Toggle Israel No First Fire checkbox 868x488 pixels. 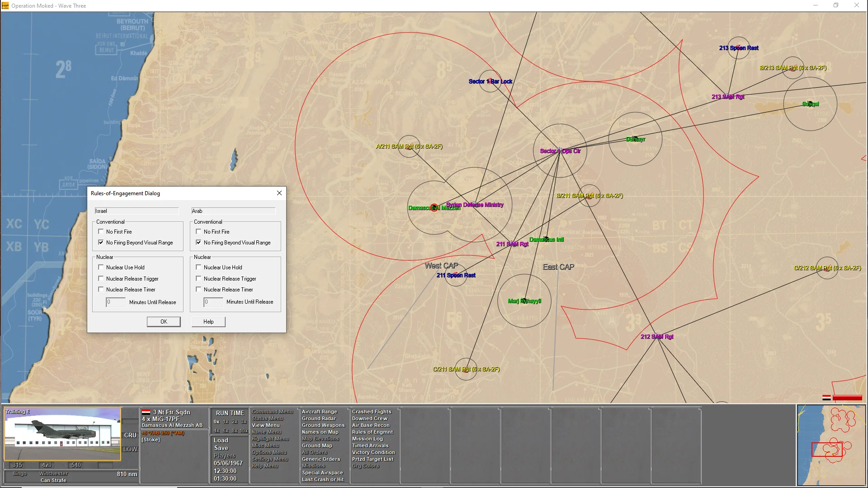click(x=101, y=231)
